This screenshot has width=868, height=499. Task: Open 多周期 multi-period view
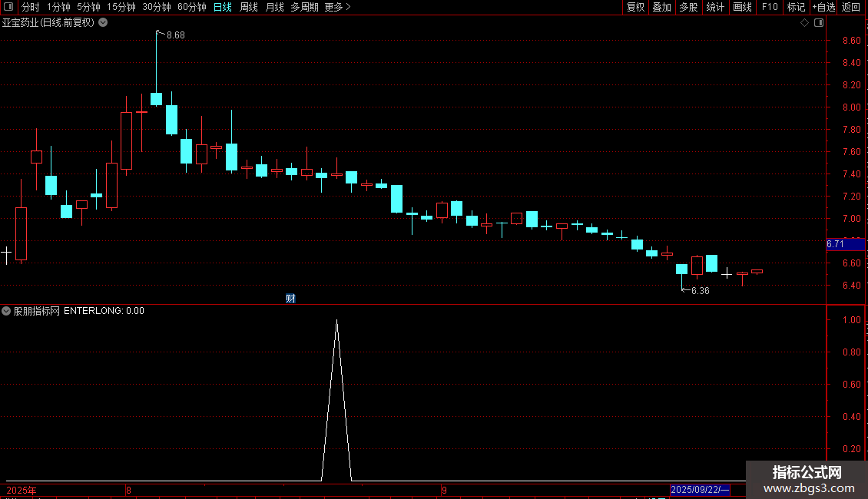pyautogui.click(x=304, y=7)
